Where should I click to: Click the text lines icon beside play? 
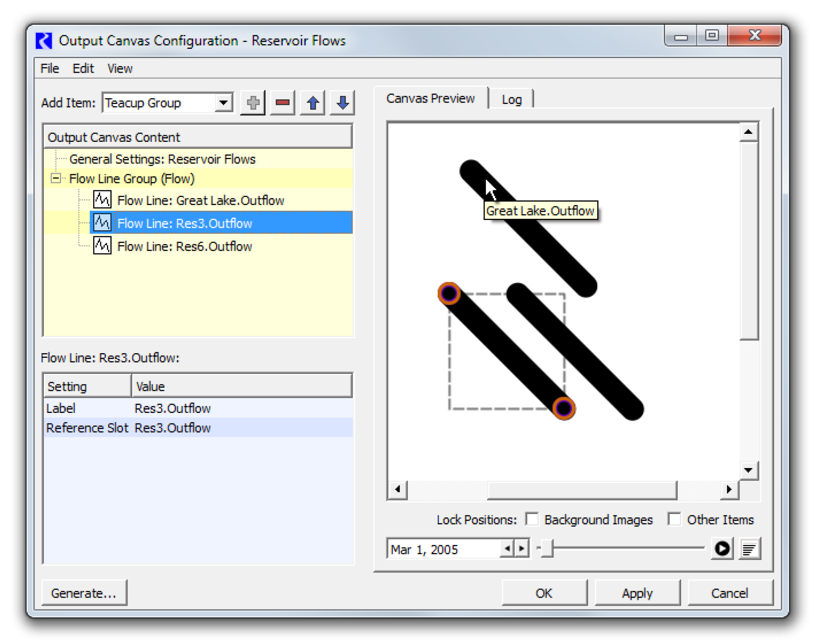(x=750, y=548)
